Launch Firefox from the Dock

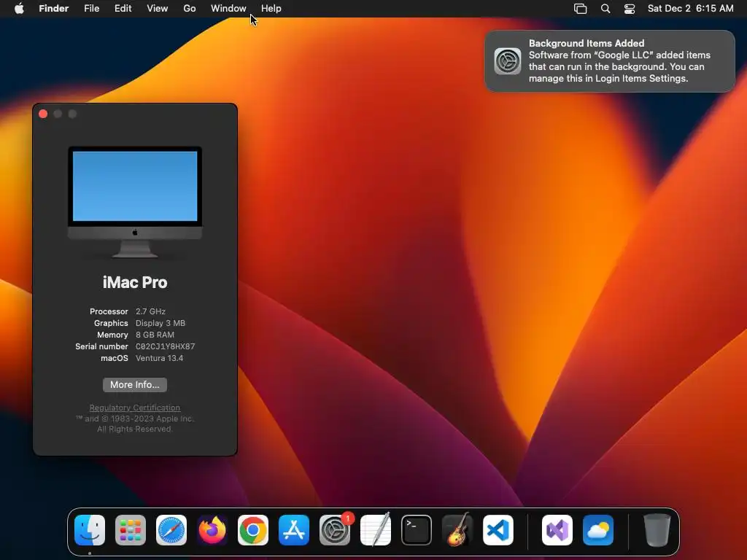pos(212,530)
